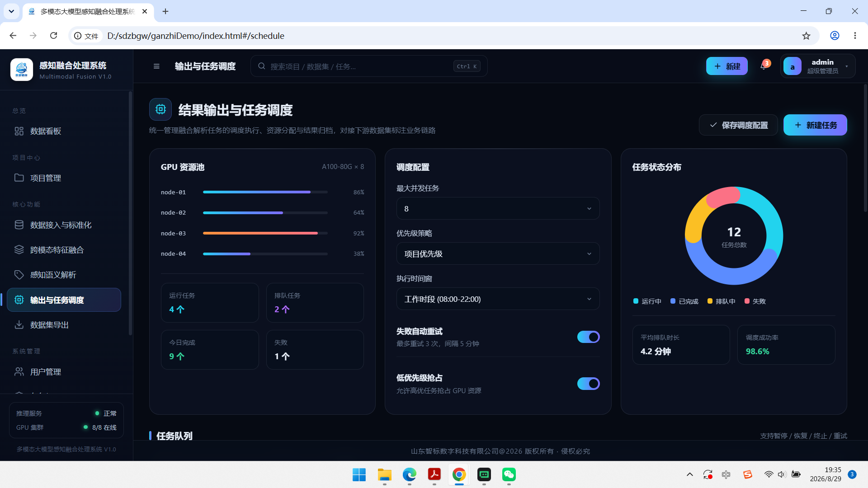Open 跨模态特征融合 in sidebar
The image size is (868, 488).
(x=64, y=250)
